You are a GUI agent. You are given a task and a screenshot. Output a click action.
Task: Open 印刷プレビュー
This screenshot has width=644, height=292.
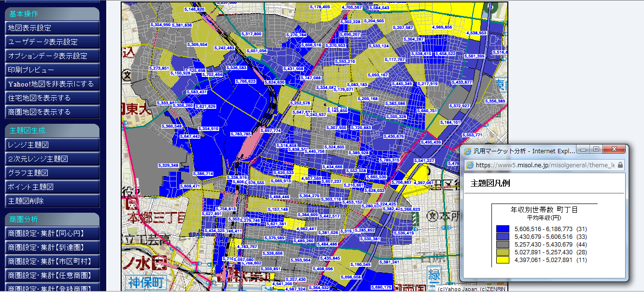[x=52, y=70]
